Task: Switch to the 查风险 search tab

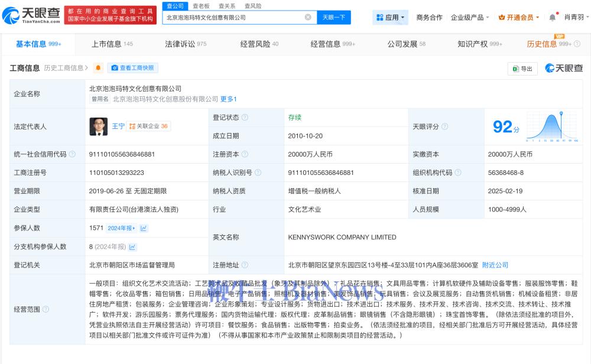Action: tap(253, 6)
